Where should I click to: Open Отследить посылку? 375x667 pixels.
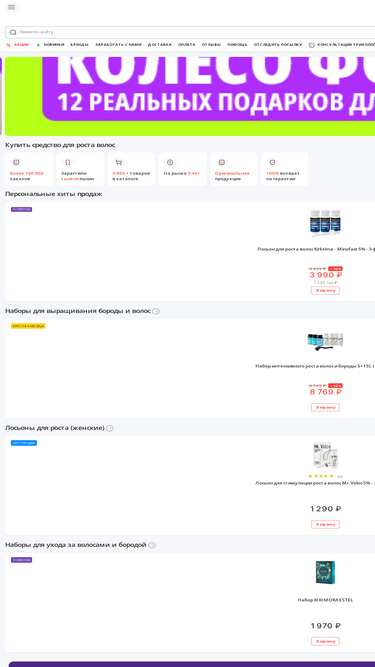[x=278, y=45]
